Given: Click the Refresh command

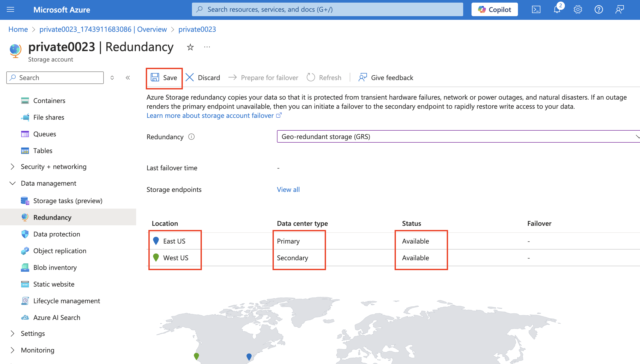Looking at the screenshot, I should coord(324,78).
